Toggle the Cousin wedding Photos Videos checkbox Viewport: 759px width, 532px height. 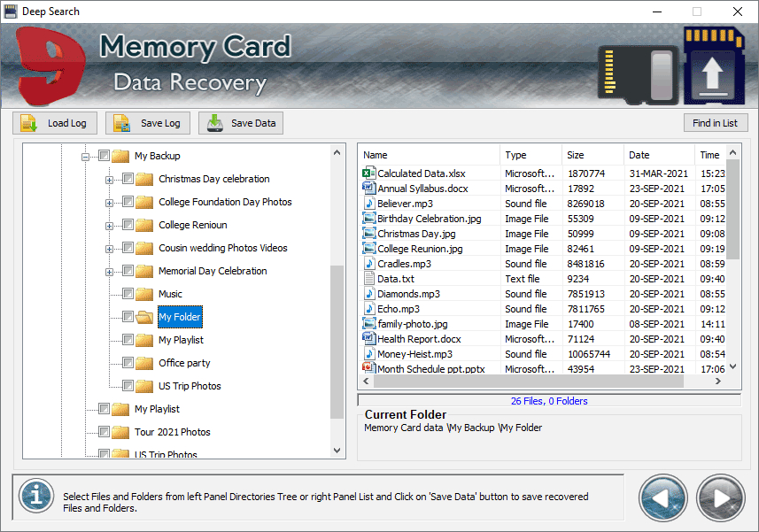click(x=128, y=248)
